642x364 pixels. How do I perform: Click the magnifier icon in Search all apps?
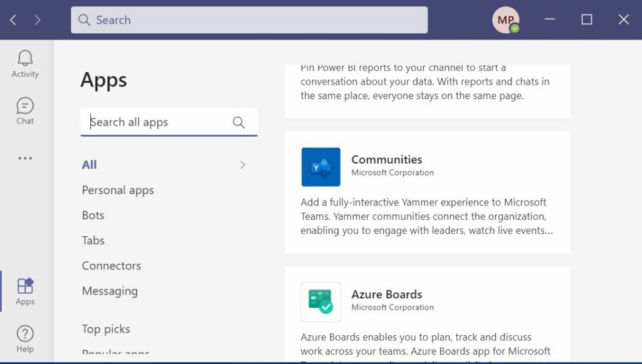click(239, 122)
